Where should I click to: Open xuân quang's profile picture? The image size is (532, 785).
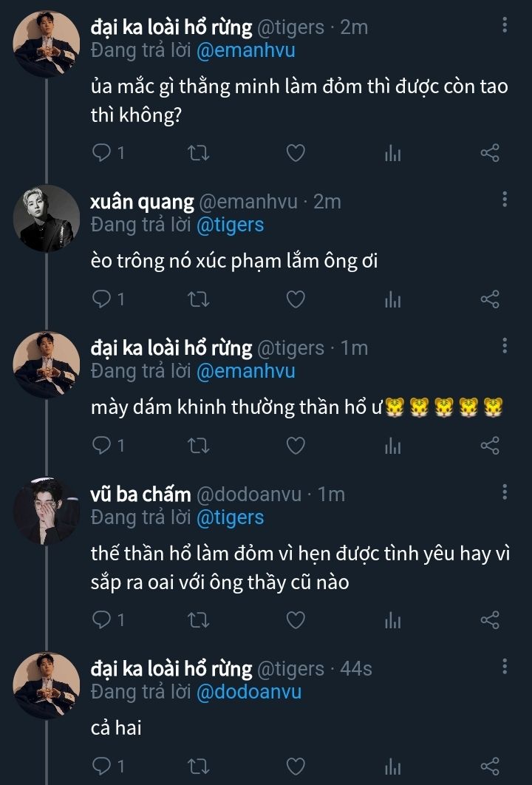pos(47,218)
